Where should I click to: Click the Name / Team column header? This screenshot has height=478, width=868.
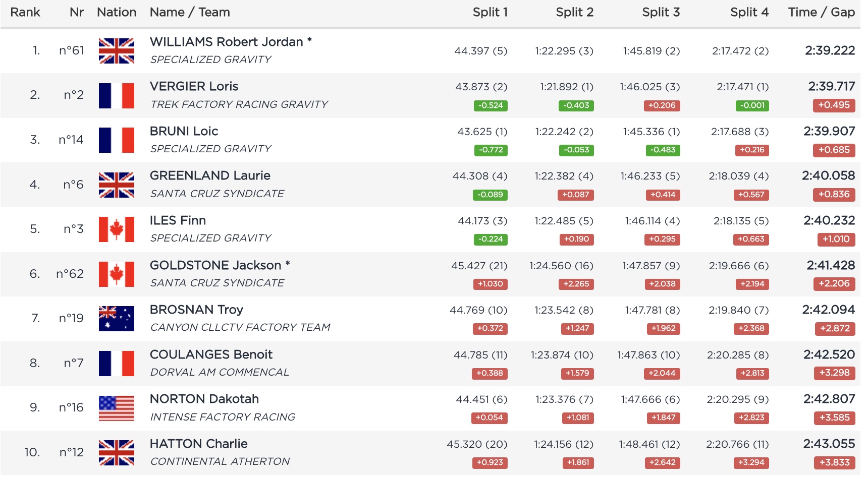190,13
